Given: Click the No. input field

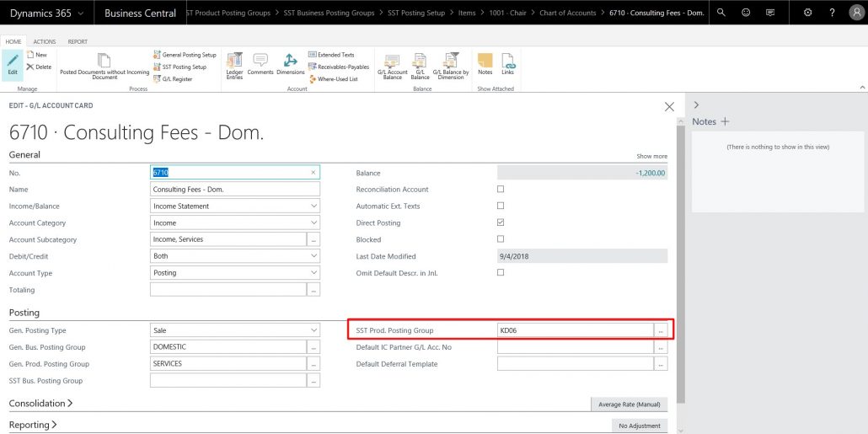Looking at the screenshot, I should point(235,172).
